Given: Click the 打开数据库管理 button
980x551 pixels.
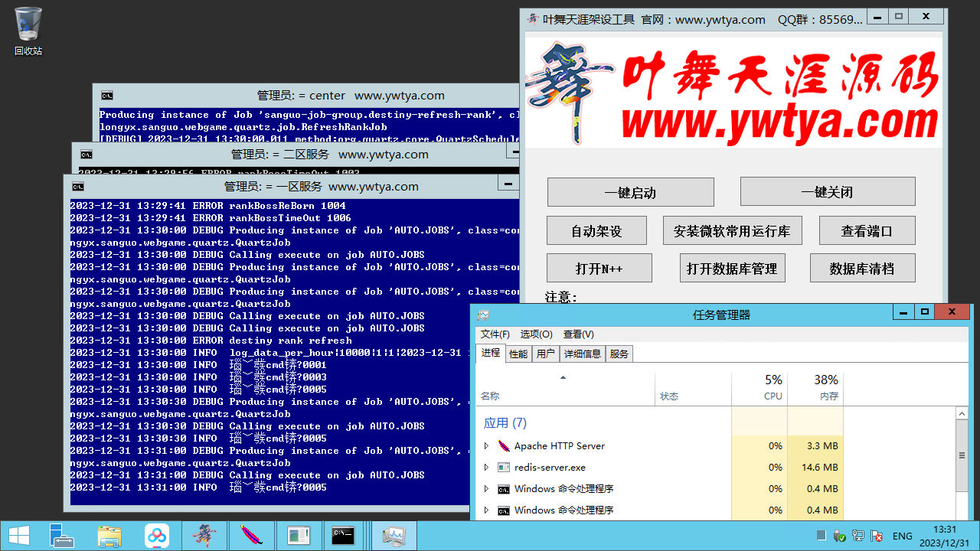Looking at the screenshot, I should [x=732, y=268].
